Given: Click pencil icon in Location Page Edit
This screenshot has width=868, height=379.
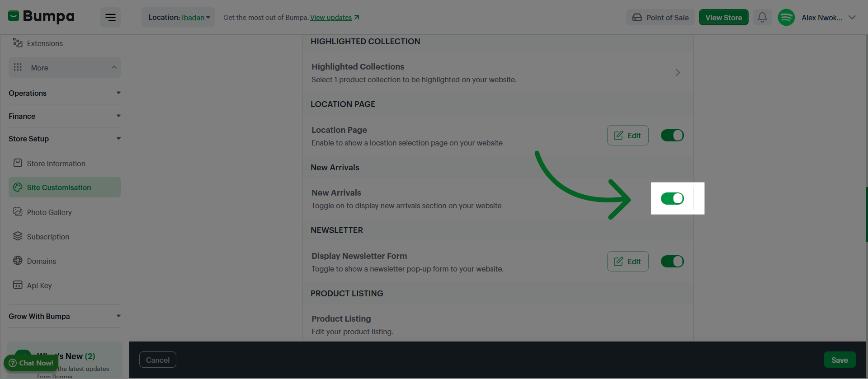Looking at the screenshot, I should coord(618,136).
